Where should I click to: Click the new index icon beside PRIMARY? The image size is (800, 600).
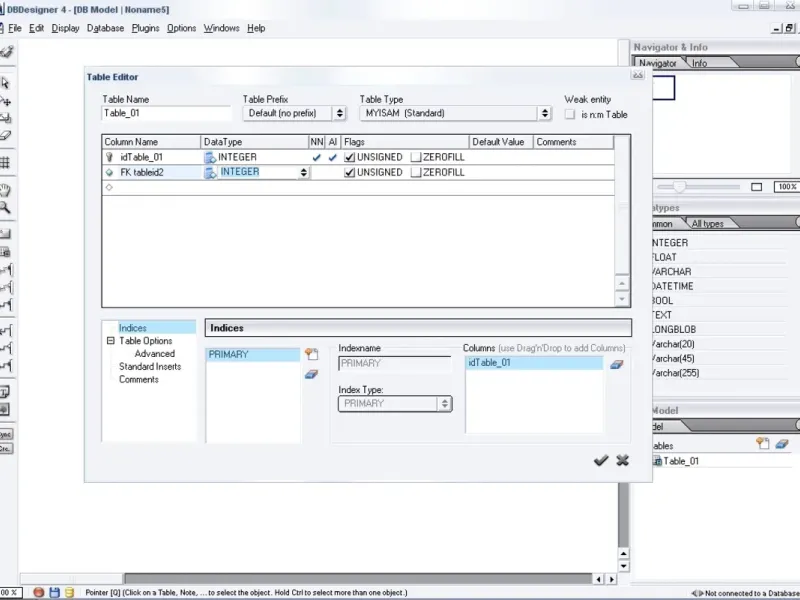(x=311, y=355)
